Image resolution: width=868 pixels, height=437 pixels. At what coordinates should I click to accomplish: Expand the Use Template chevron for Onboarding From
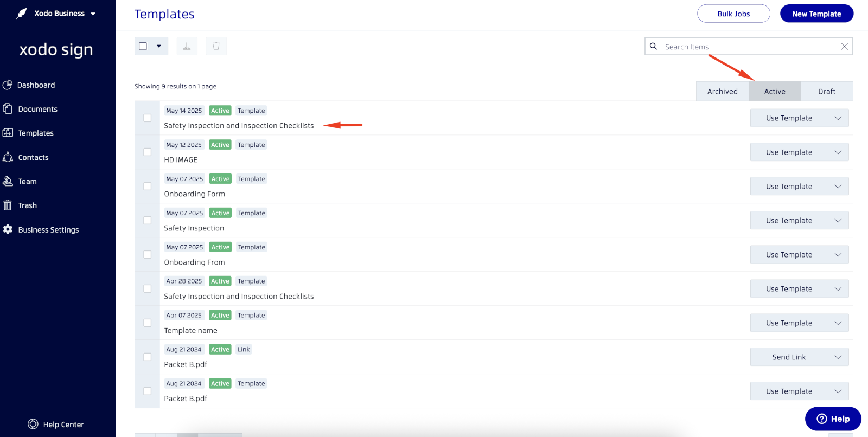(x=838, y=255)
